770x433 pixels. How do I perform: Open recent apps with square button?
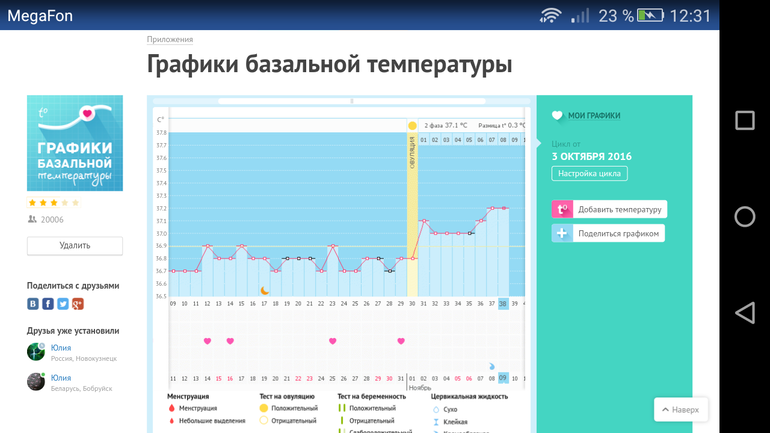click(x=744, y=121)
